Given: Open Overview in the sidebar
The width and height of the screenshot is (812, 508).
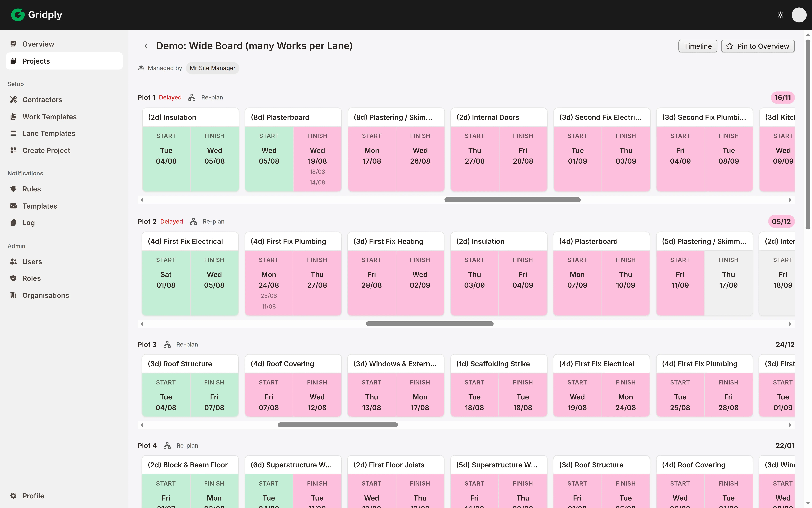Looking at the screenshot, I should coord(64,44).
